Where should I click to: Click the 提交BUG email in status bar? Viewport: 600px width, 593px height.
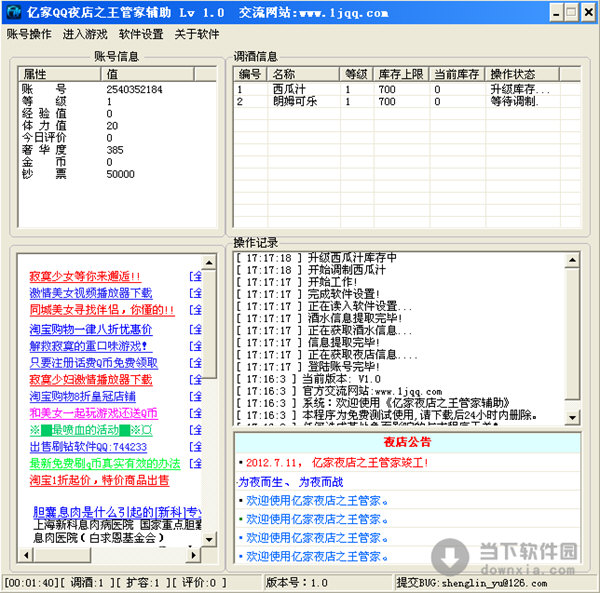471,583
